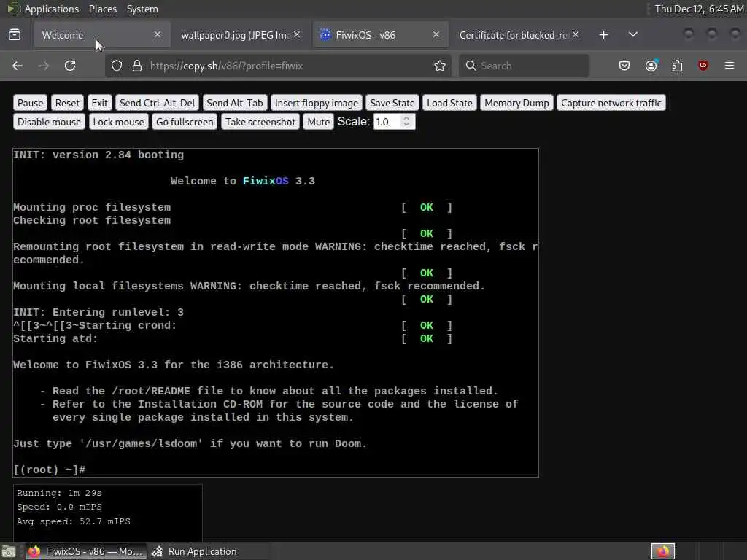Click the terminal prompt in emulator screen
Image resolution: width=747 pixels, height=560 pixels.
50,470
